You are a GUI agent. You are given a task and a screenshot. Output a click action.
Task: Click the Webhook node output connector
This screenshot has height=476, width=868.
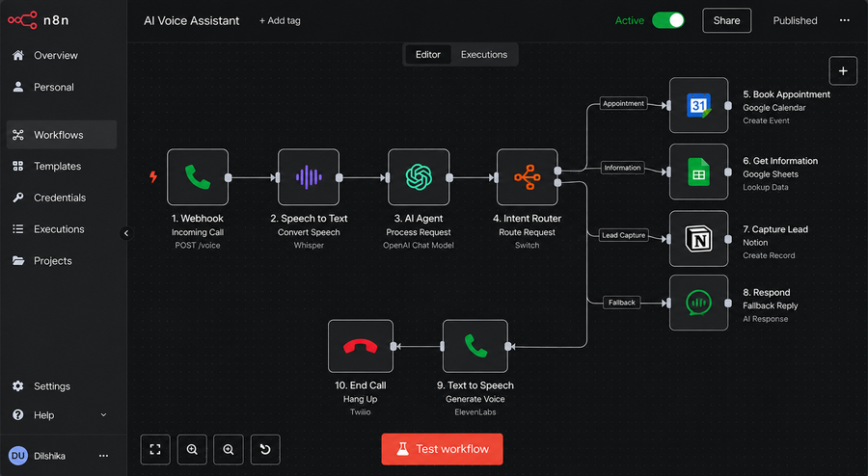(x=228, y=177)
